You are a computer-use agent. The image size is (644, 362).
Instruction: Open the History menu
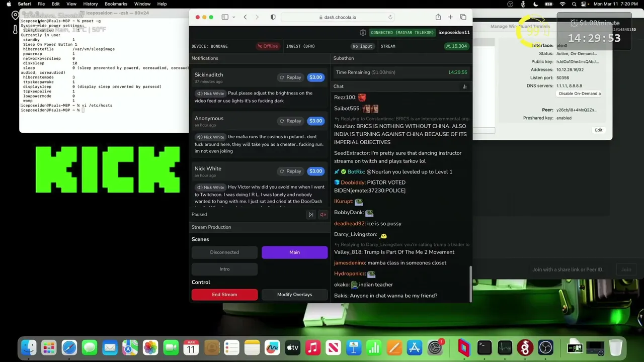coord(91,4)
